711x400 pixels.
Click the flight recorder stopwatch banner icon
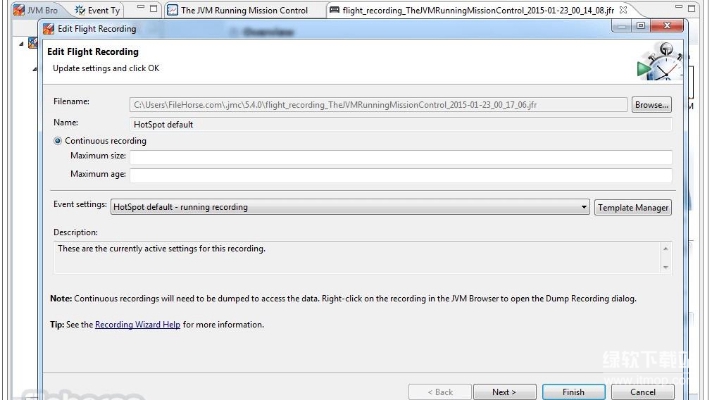pos(656,64)
